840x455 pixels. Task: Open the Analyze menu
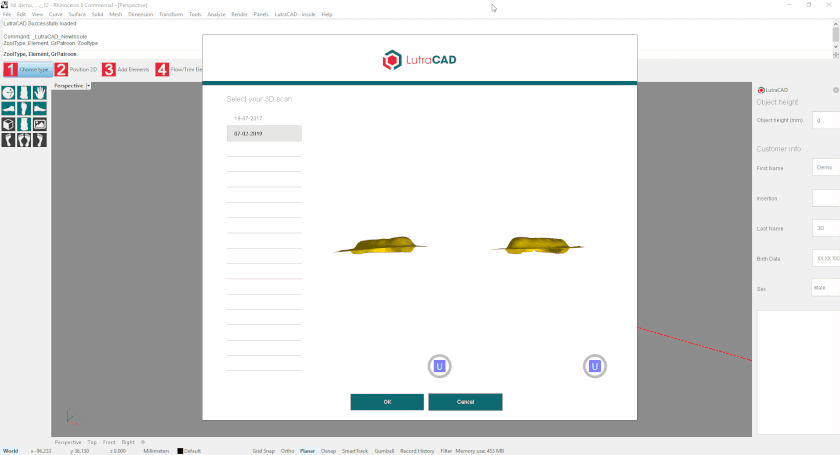[x=216, y=14]
